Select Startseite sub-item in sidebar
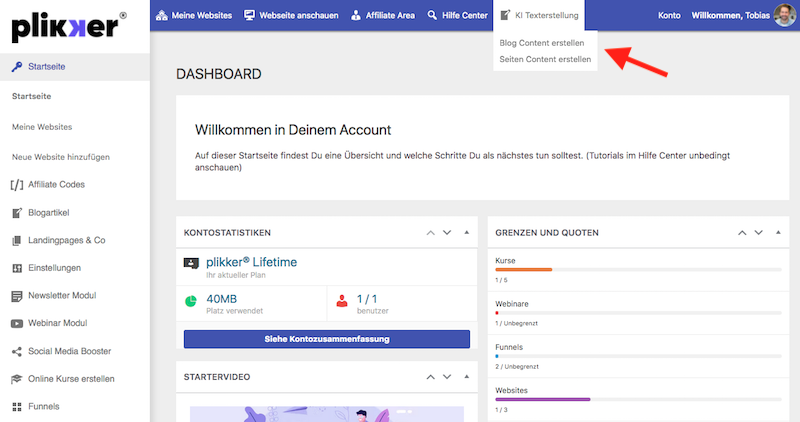800x422 pixels. click(x=32, y=96)
